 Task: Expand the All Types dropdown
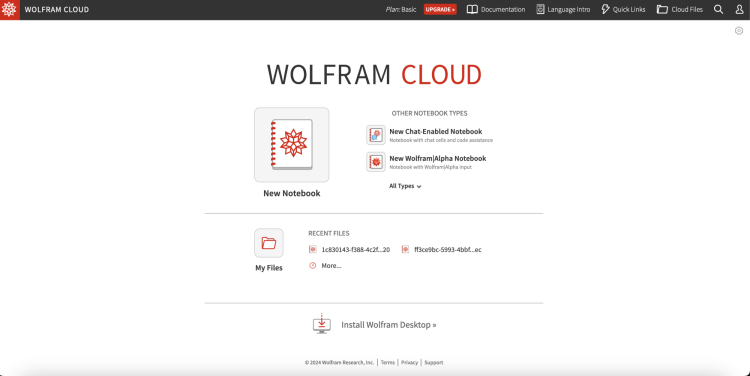[405, 186]
